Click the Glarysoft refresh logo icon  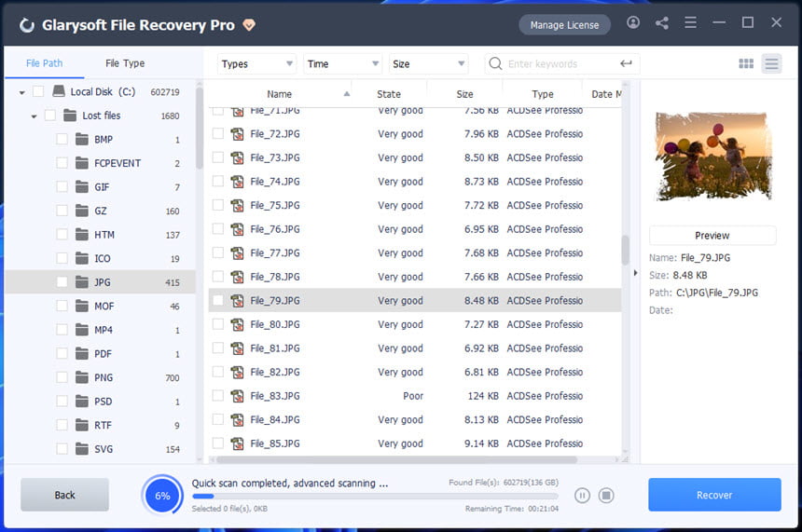pyautogui.click(x=27, y=24)
